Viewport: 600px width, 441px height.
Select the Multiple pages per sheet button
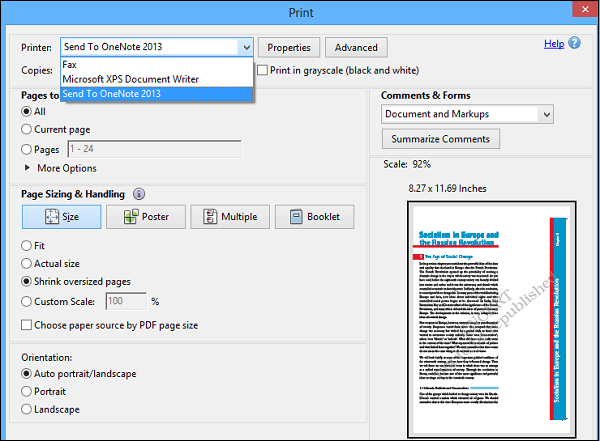pos(230,217)
